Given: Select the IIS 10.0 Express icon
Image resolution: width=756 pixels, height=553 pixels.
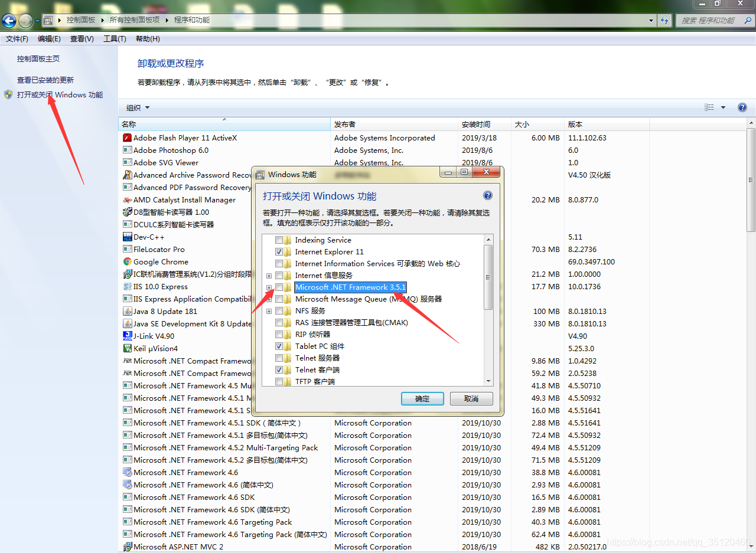Looking at the screenshot, I should pyautogui.click(x=127, y=286).
